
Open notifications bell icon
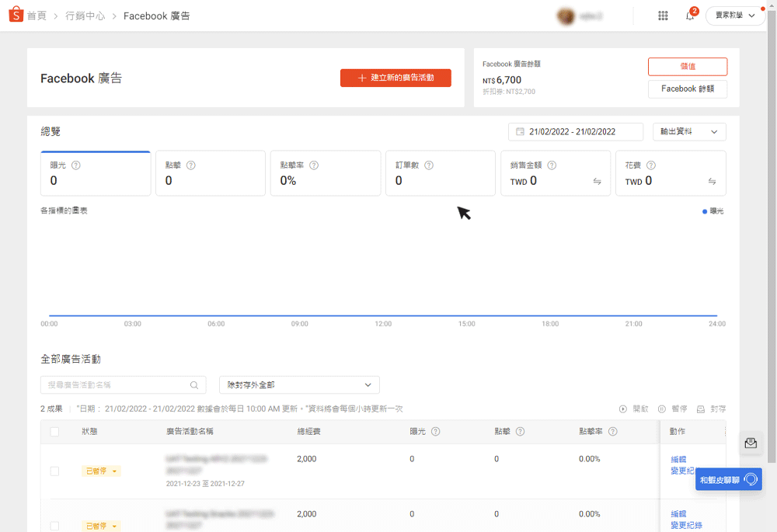690,16
